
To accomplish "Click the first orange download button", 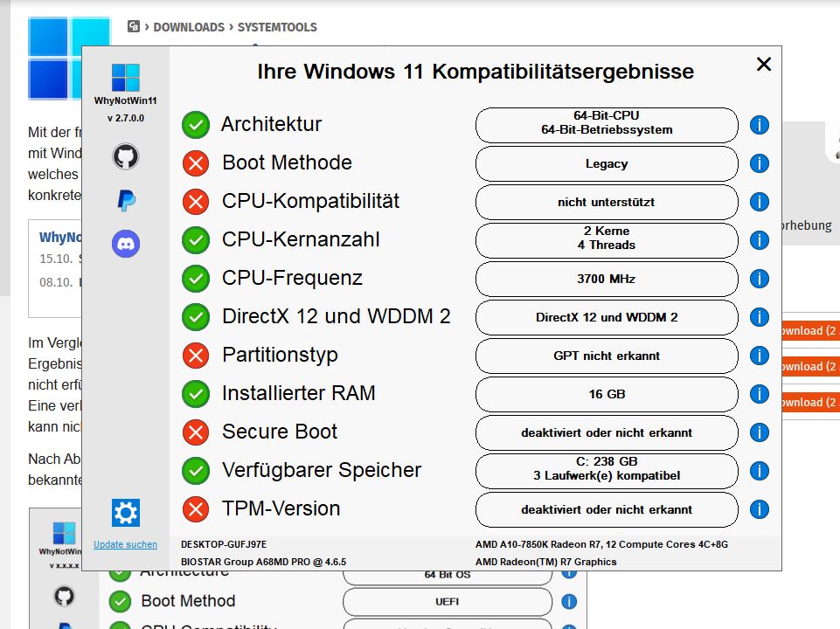I will (810, 331).
